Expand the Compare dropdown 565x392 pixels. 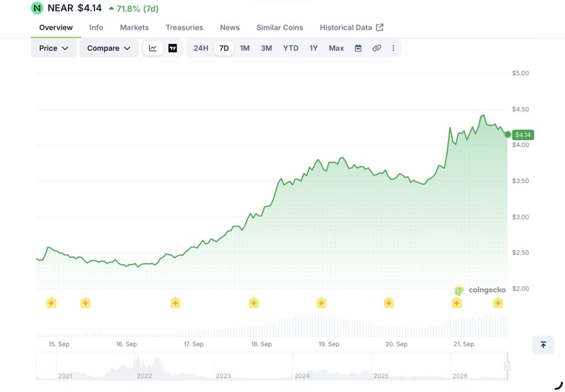(x=109, y=48)
